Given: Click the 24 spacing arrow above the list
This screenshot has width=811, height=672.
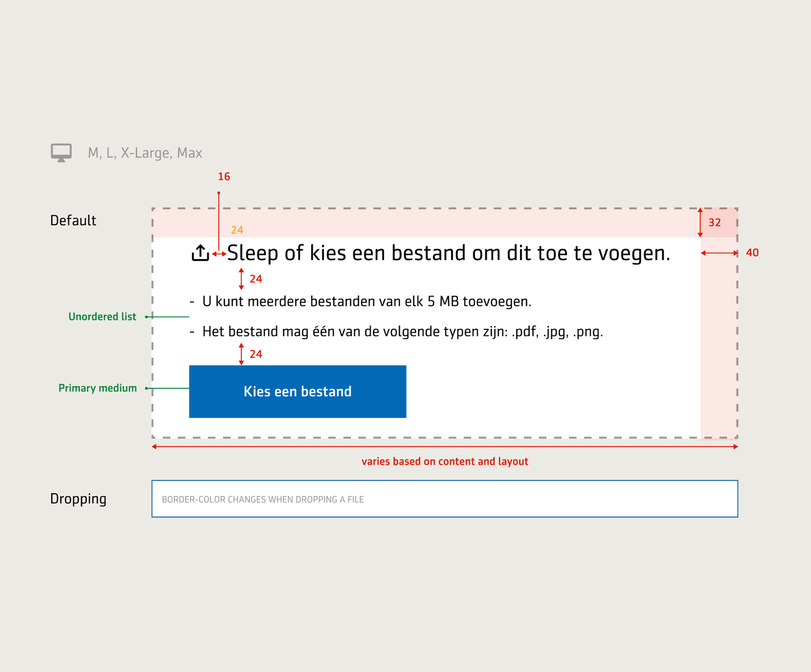Looking at the screenshot, I should point(242,279).
